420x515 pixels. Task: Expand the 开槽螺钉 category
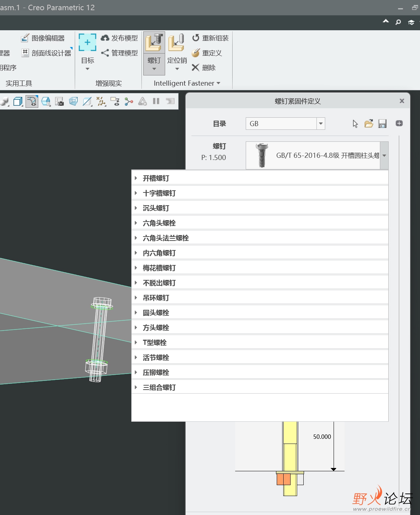136,178
